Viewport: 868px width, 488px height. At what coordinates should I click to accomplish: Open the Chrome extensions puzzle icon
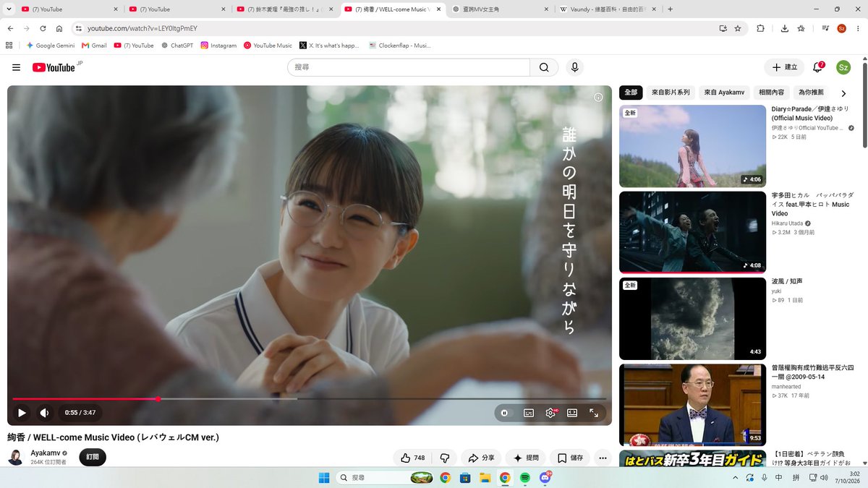[x=760, y=28]
